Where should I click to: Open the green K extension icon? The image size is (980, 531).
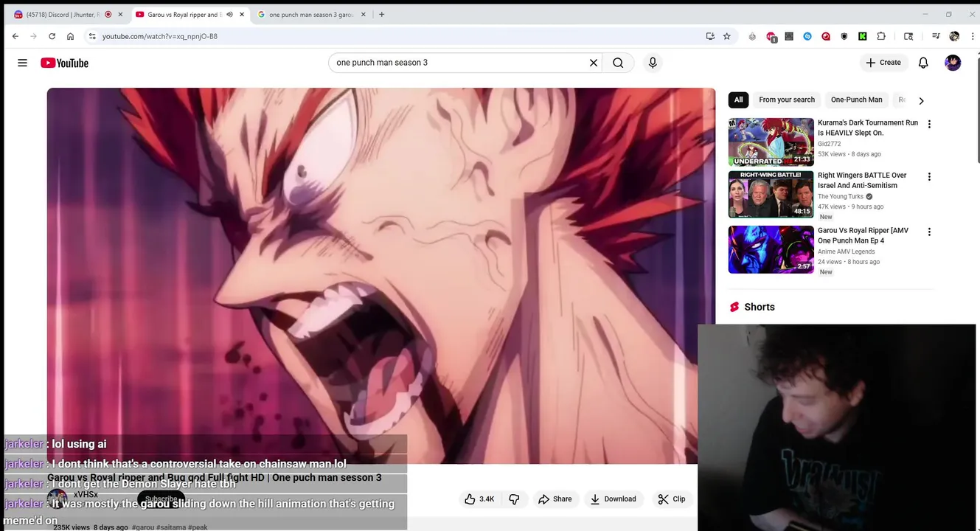pos(863,36)
